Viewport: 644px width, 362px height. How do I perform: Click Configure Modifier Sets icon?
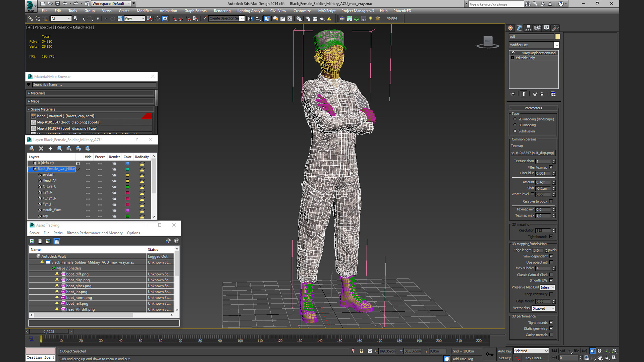click(x=553, y=94)
